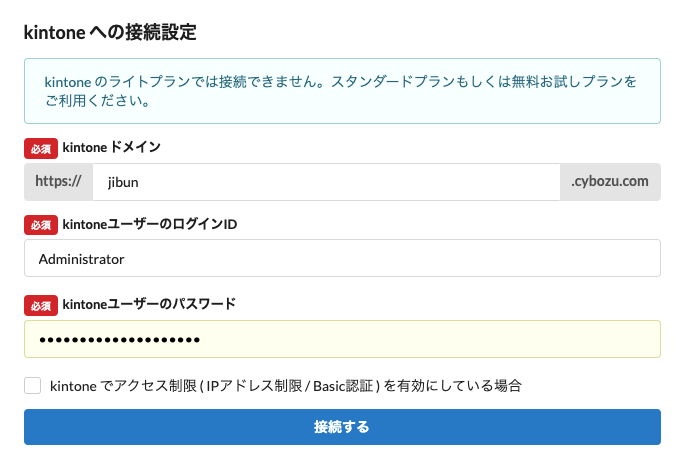
Task: Click the https:// prefix box
Action: click(x=58, y=182)
